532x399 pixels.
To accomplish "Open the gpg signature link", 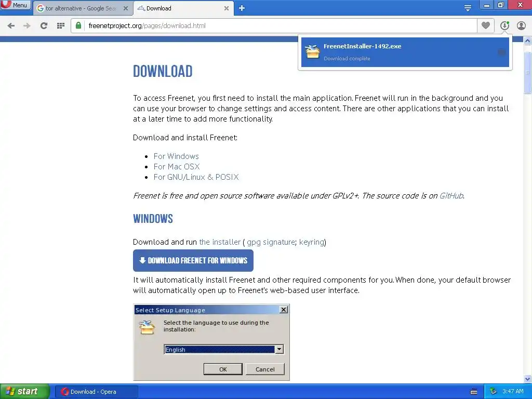I will pyautogui.click(x=271, y=242).
